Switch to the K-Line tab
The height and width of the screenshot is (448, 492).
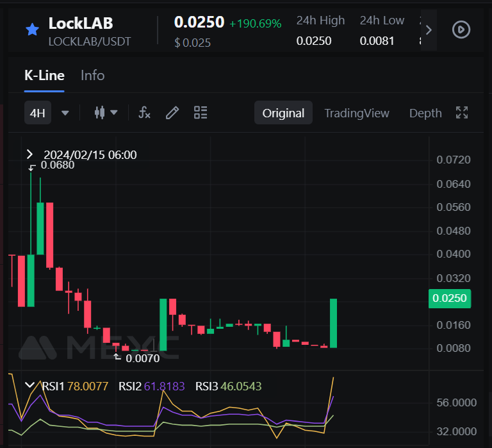point(44,76)
